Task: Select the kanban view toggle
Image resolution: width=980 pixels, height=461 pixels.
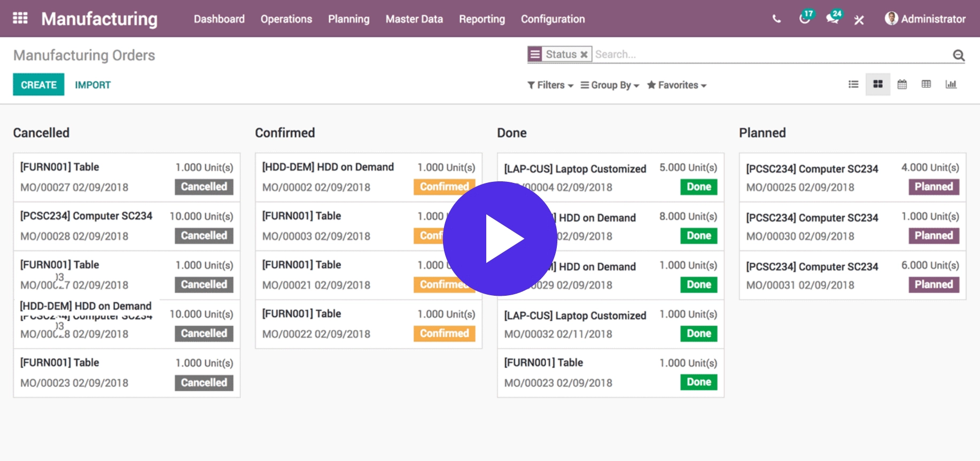Action: click(877, 84)
